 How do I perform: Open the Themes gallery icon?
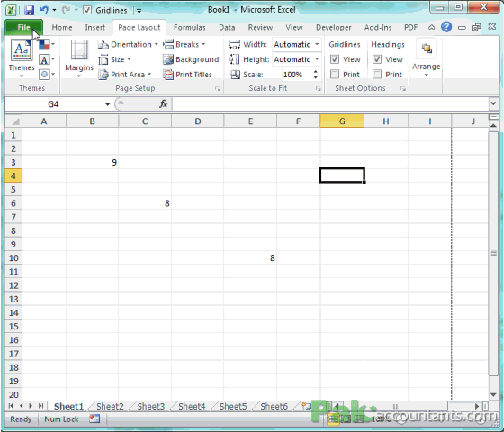click(x=22, y=49)
